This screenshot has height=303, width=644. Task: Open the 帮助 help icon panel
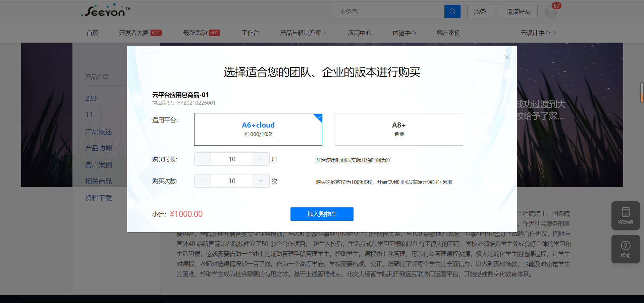626,249
